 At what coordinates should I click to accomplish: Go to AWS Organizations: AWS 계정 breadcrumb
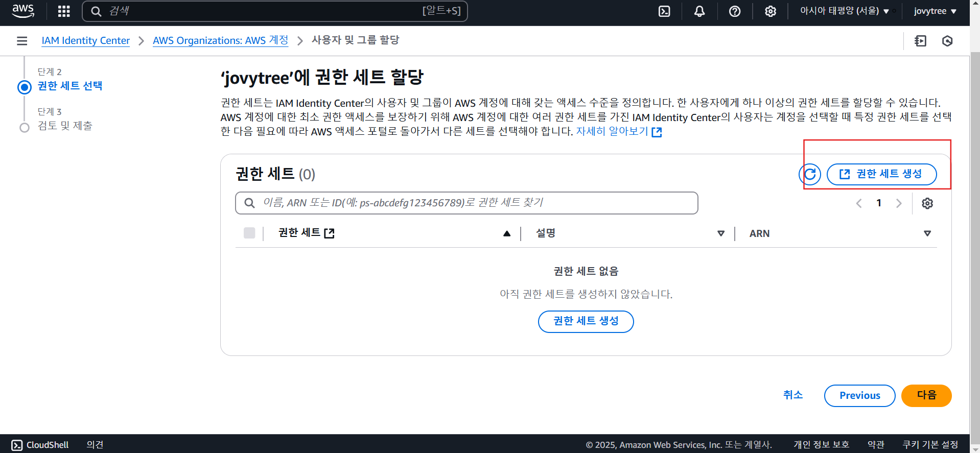click(x=221, y=40)
